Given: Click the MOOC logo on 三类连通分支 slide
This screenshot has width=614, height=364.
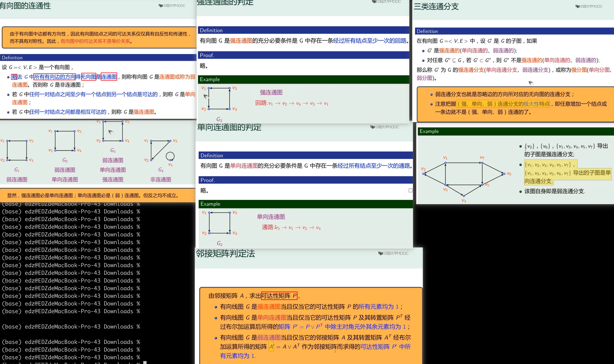Looking at the screenshot, I should click(x=589, y=6).
